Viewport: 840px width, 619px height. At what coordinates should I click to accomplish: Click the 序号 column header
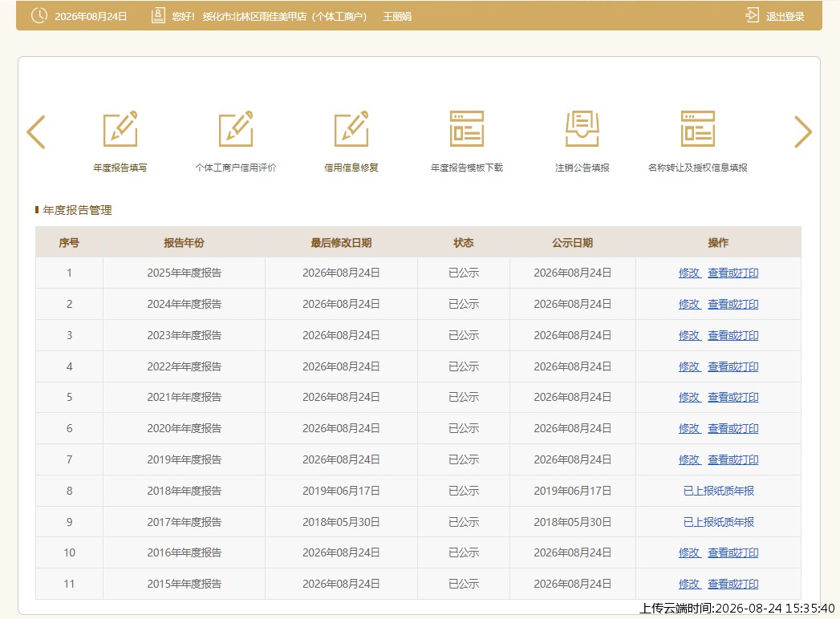click(69, 243)
